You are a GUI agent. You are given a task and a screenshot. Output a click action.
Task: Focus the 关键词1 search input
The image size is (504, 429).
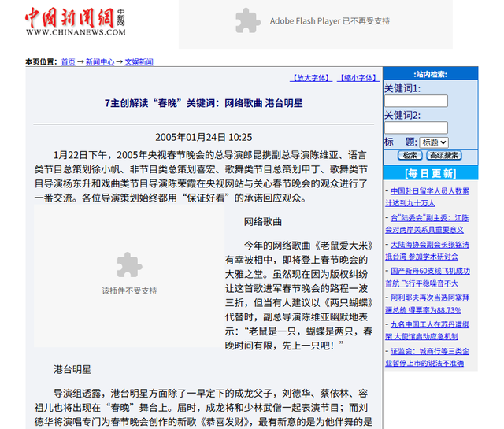click(x=416, y=101)
